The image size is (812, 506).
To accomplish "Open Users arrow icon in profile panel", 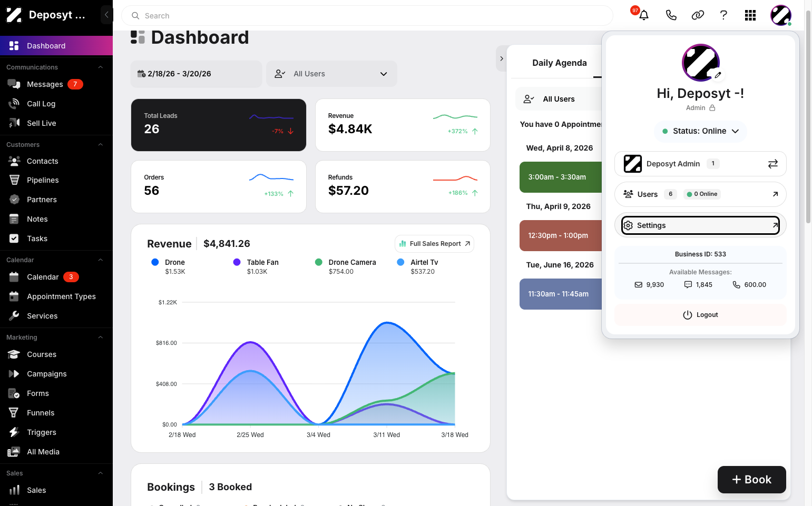I will [775, 194].
